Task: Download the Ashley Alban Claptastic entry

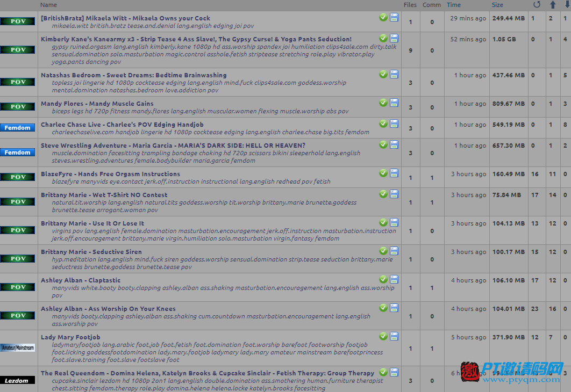Action: pyautogui.click(x=394, y=279)
